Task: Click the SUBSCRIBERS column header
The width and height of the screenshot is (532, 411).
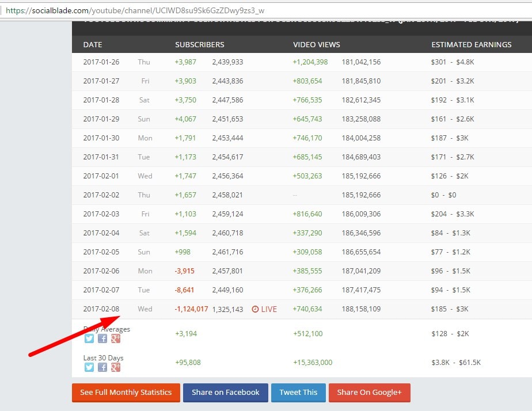Action: 199,44
